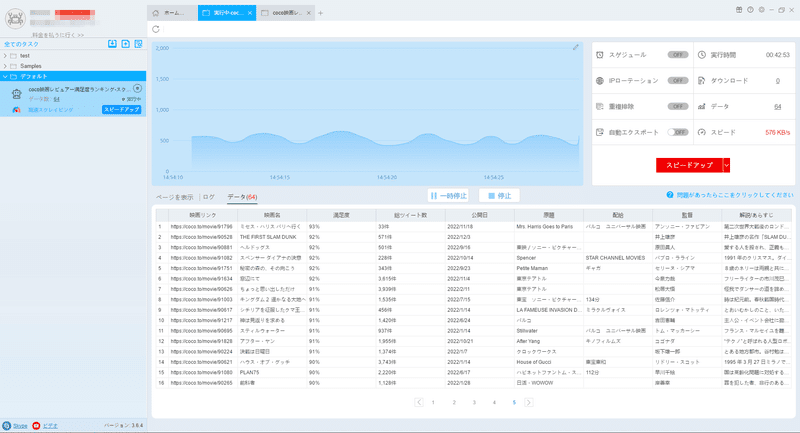800x433 pixels.
Task: Open the help question-mark icon in title bar
Action: click(x=750, y=10)
